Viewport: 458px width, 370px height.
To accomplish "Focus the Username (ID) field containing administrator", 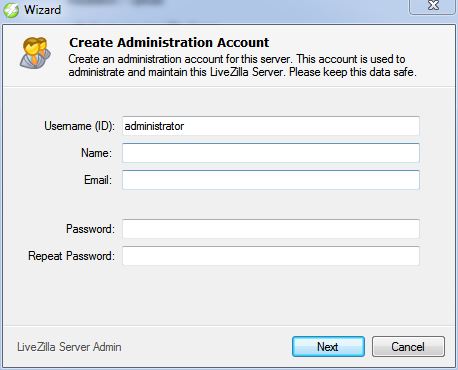I will click(271, 126).
